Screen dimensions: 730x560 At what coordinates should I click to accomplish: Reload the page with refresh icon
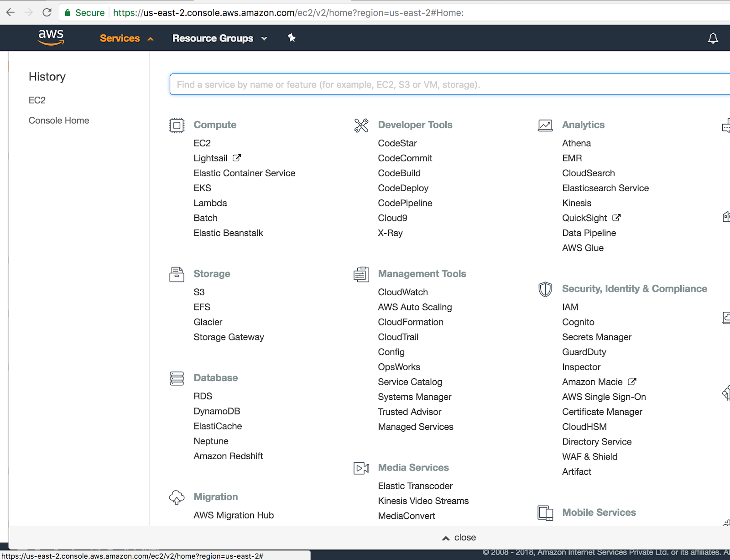[47, 12]
